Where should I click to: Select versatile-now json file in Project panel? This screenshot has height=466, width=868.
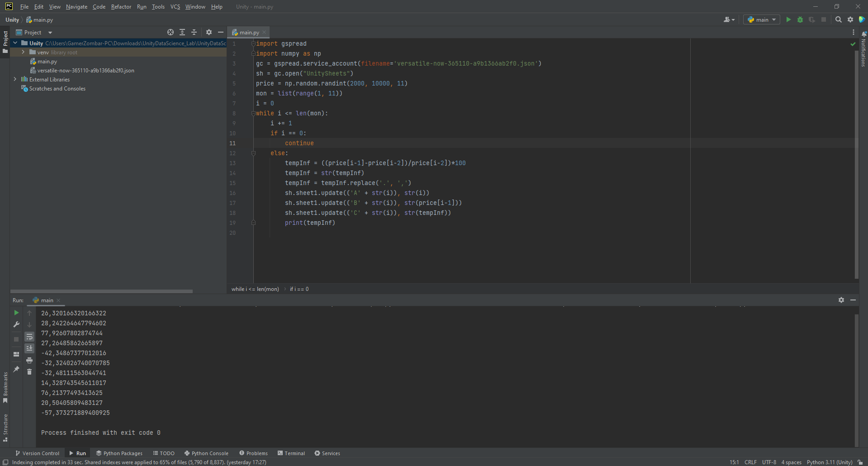86,71
